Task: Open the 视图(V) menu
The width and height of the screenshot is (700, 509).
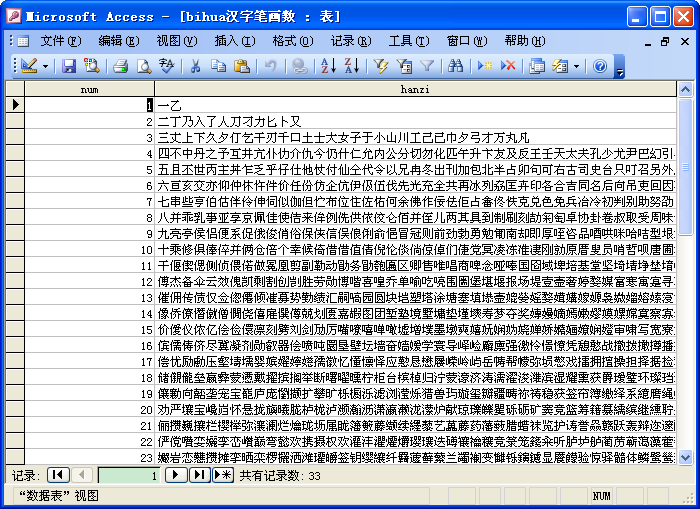Action: 177,41
